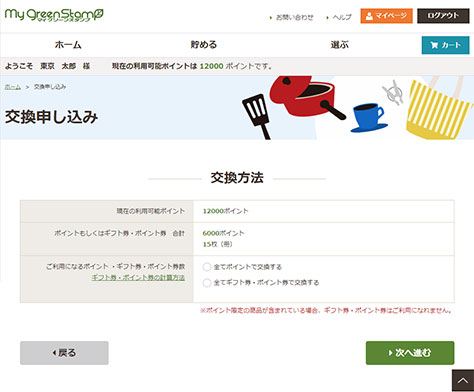Open the ヘルプ help link
The height and width of the screenshot is (392, 474).
coord(342,17)
